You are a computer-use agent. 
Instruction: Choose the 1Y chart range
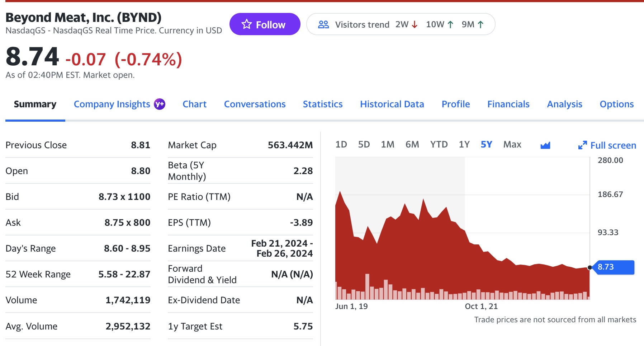coord(464,145)
